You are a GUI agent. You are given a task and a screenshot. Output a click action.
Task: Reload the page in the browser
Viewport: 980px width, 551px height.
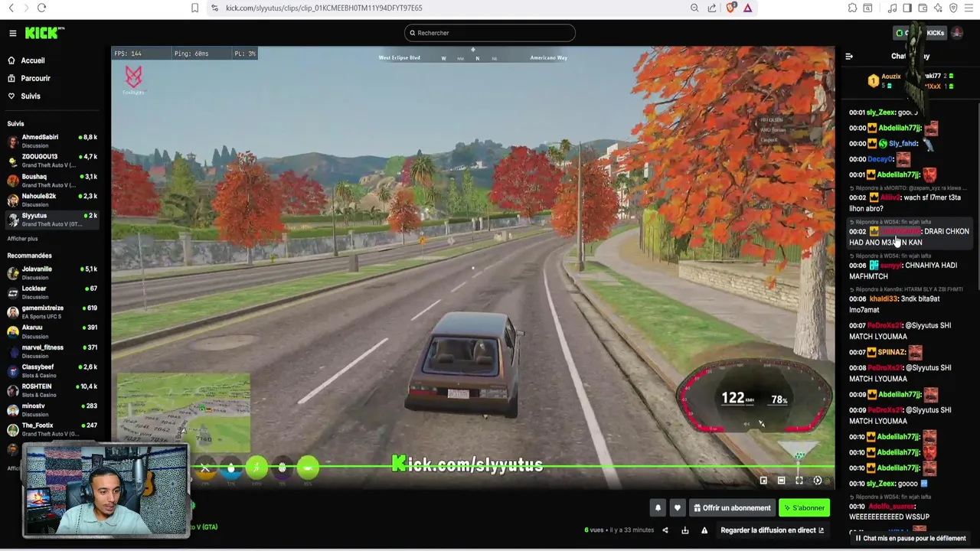pyautogui.click(x=41, y=8)
